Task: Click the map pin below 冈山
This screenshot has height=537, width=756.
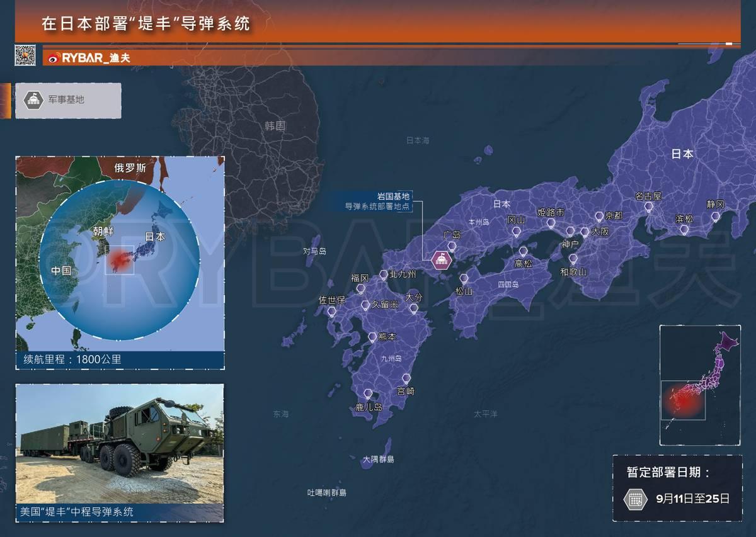Action: click(516, 232)
